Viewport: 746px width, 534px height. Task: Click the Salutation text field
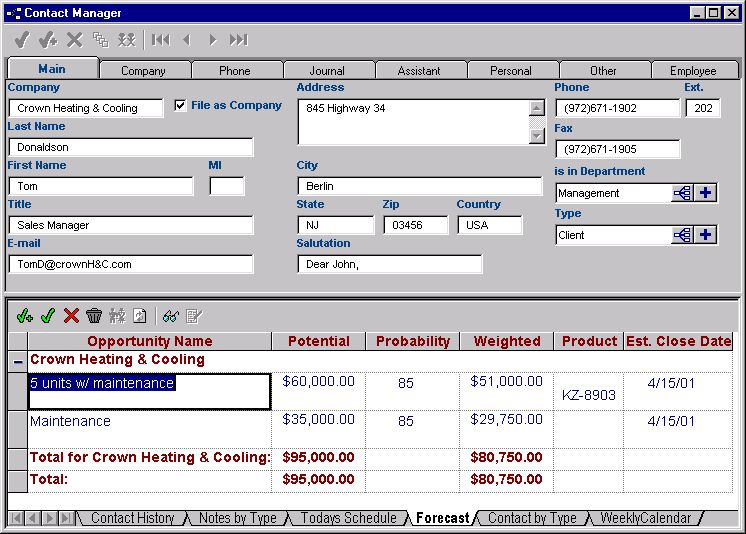point(389,264)
